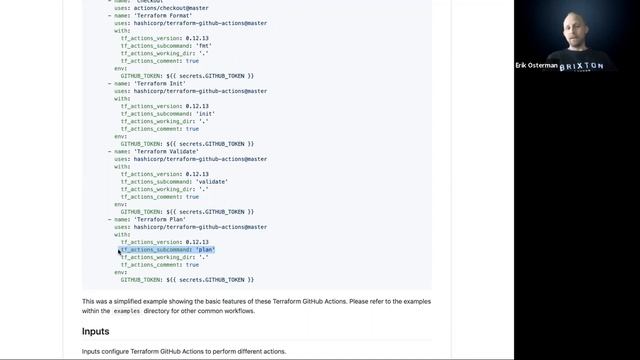Click tf_actions_working_dir in the Terraform Plan step

tap(164, 257)
